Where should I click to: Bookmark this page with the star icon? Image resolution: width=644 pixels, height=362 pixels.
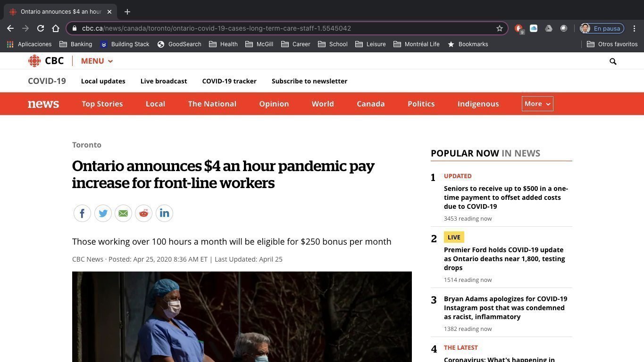[x=499, y=28]
